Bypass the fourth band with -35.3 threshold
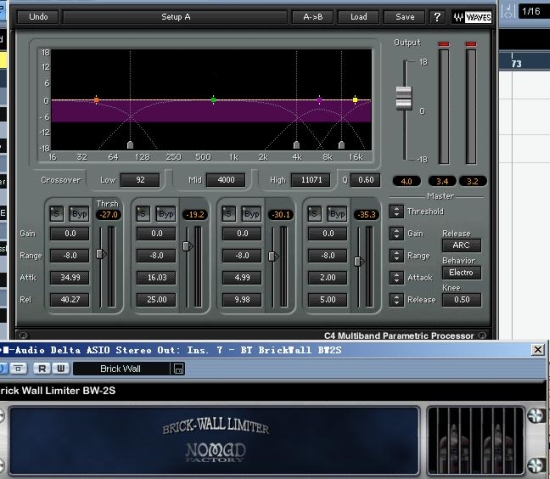Screen dimensions: 550x479 point(337,214)
